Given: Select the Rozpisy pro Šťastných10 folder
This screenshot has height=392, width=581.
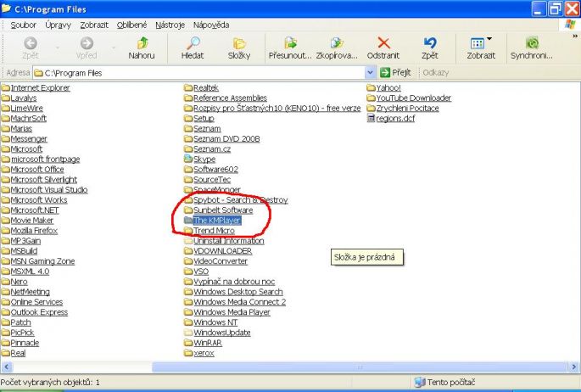Looking at the screenshot, I should (x=277, y=109).
